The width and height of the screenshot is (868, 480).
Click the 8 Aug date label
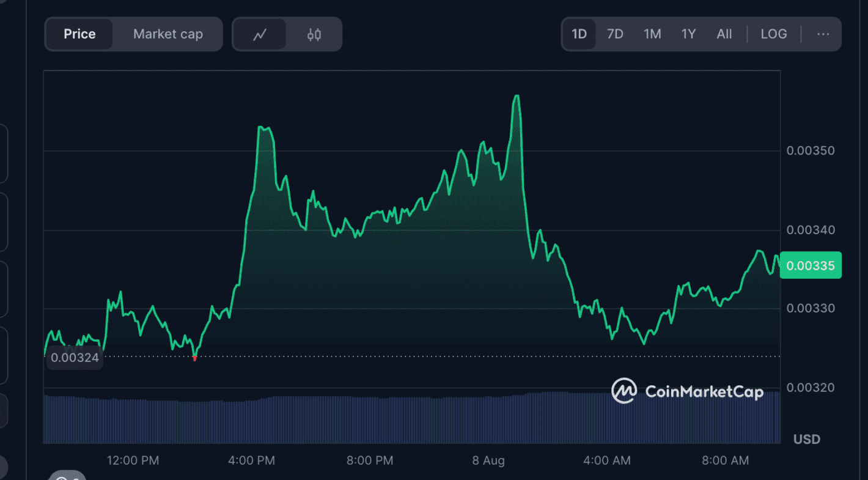click(x=488, y=460)
